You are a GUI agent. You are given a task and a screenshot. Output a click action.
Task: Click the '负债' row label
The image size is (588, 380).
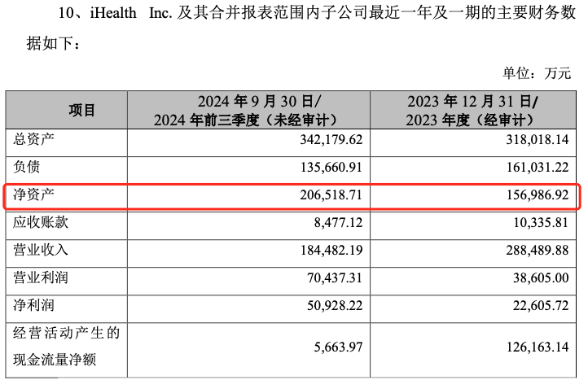click(x=25, y=167)
